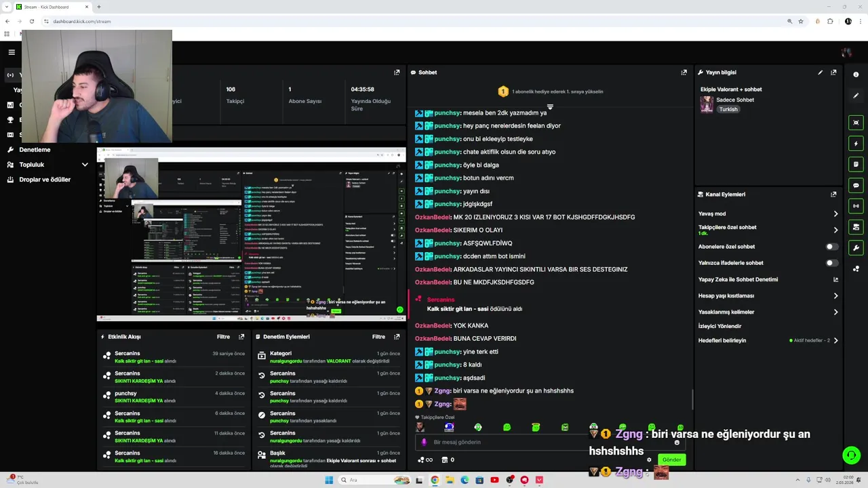Click the chat panel scrollbar

(692, 400)
